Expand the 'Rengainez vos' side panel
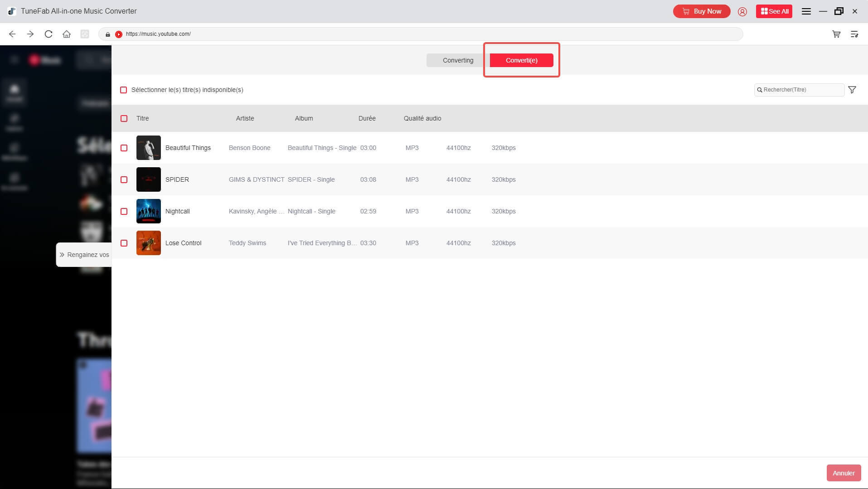This screenshot has width=868, height=489. point(84,255)
